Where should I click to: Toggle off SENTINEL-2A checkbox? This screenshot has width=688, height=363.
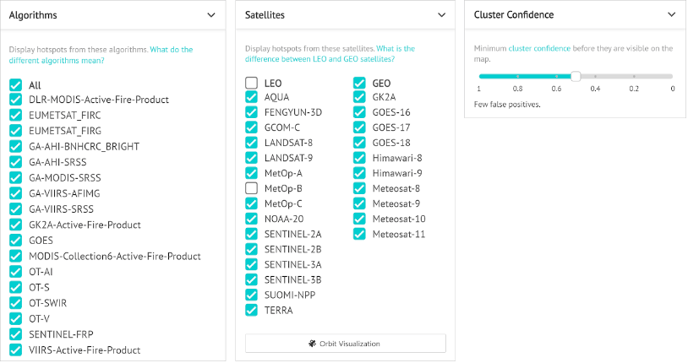coord(251,234)
